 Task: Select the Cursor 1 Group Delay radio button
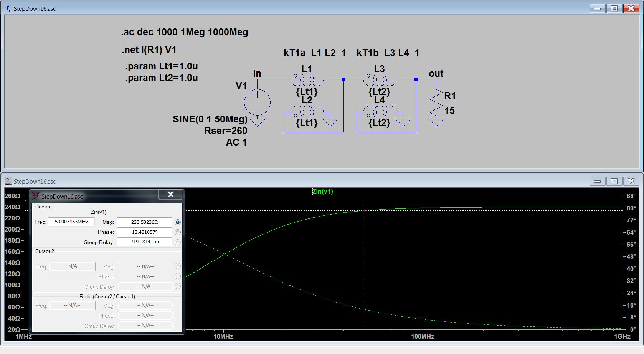177,242
